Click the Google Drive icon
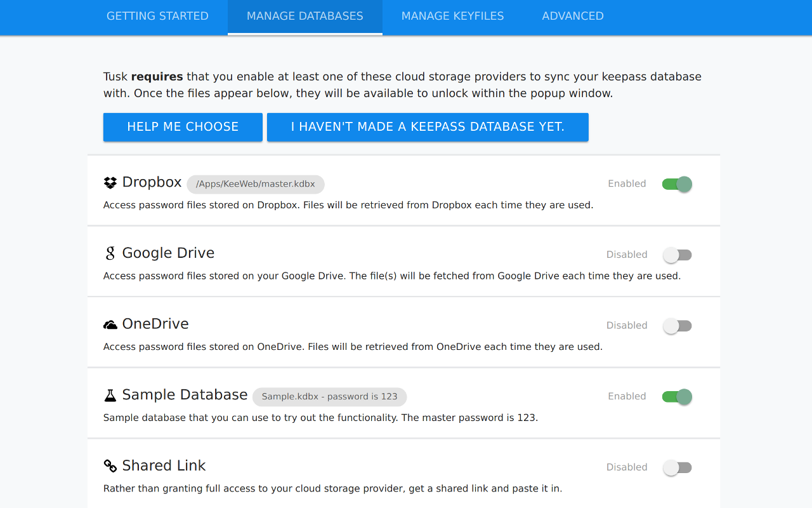The height and width of the screenshot is (508, 812). tap(110, 253)
